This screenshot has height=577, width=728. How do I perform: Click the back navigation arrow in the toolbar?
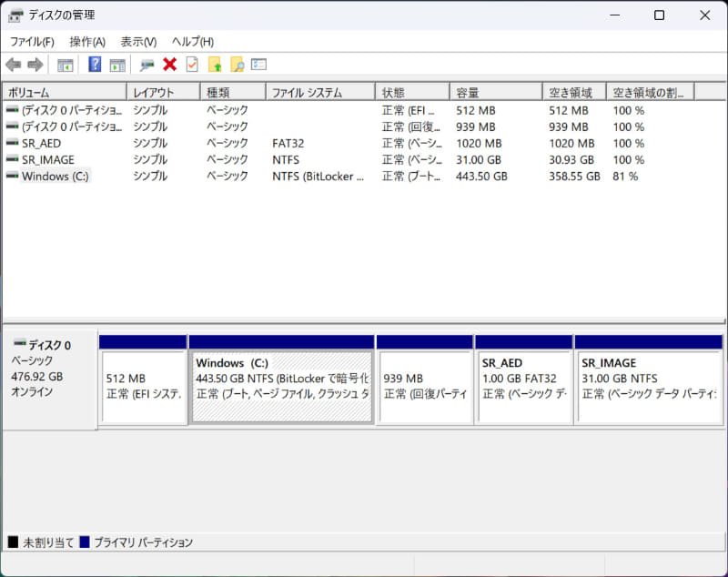[13, 64]
